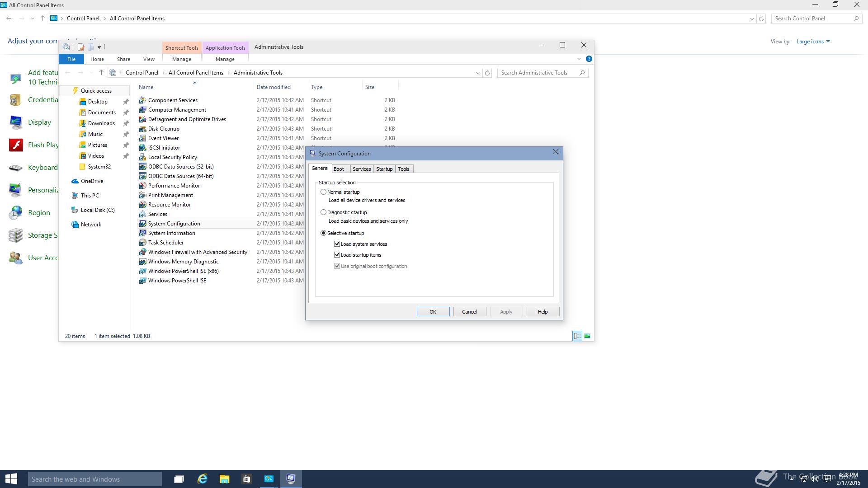868x488 pixels.
Task: Open the Tools tab in System Configuration
Action: click(404, 169)
